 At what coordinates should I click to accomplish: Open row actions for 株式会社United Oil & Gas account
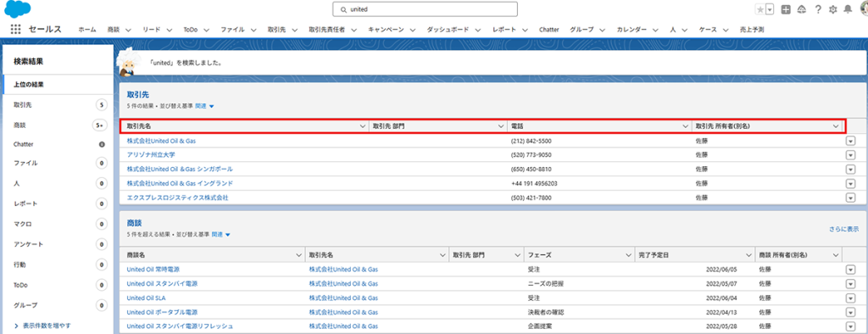(x=850, y=142)
